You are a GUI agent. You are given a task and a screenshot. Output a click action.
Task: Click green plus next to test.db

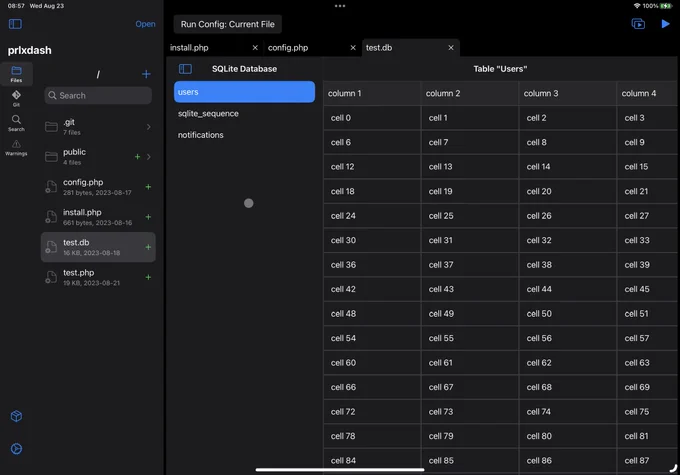pos(148,247)
